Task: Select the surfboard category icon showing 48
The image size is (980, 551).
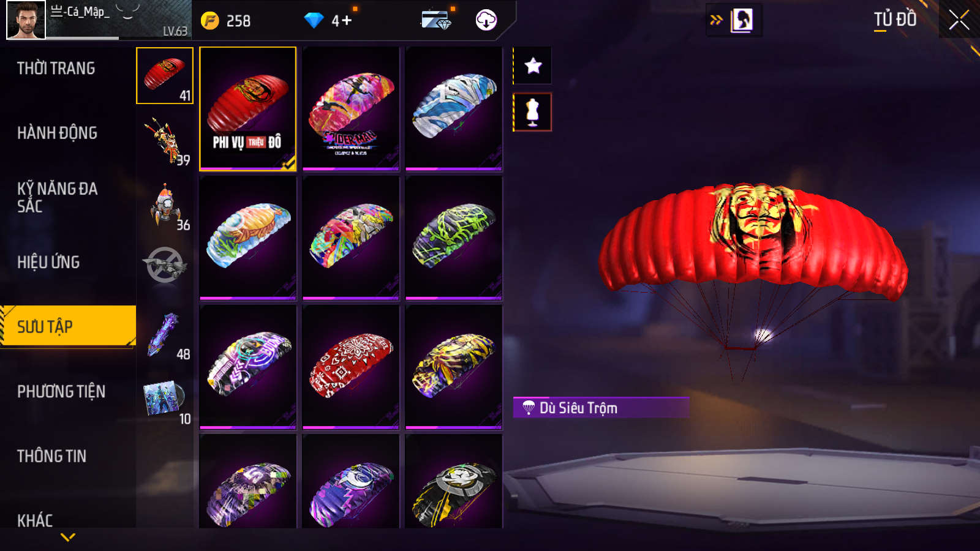Action: pos(165,335)
